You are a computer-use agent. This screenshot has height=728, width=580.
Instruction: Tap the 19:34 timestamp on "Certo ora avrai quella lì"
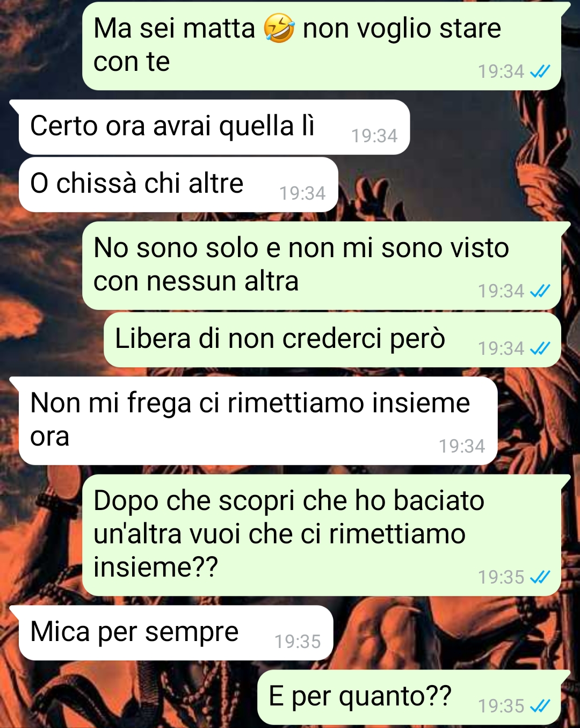tap(374, 136)
